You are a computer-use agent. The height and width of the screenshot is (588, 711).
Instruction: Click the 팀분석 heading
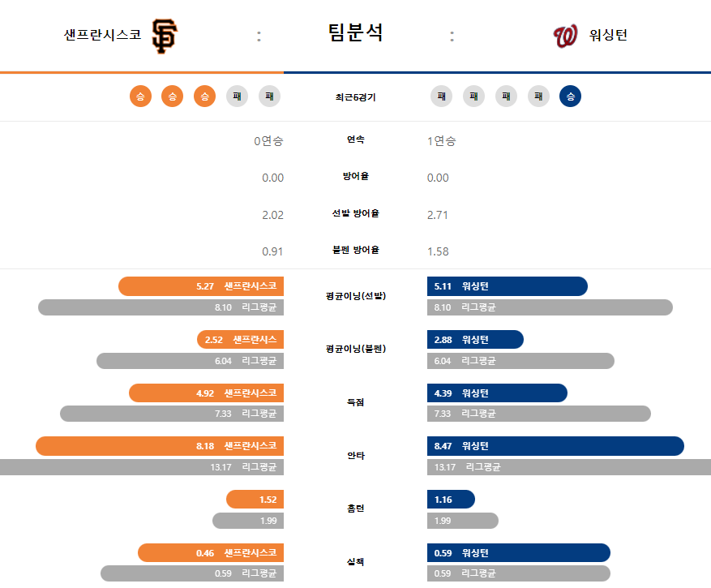tap(355, 32)
